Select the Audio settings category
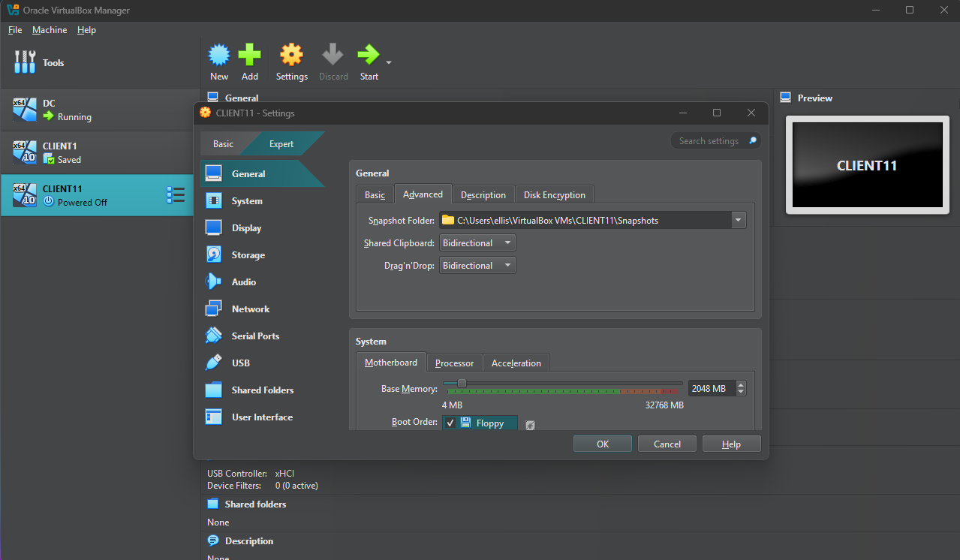The image size is (960, 560). (262, 282)
